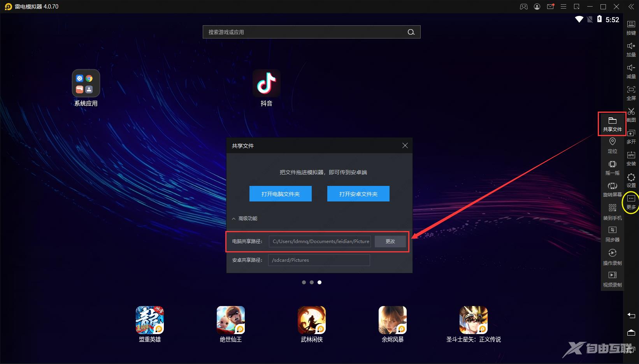
Task: Click the search magnifier icon
Action: pos(411,32)
